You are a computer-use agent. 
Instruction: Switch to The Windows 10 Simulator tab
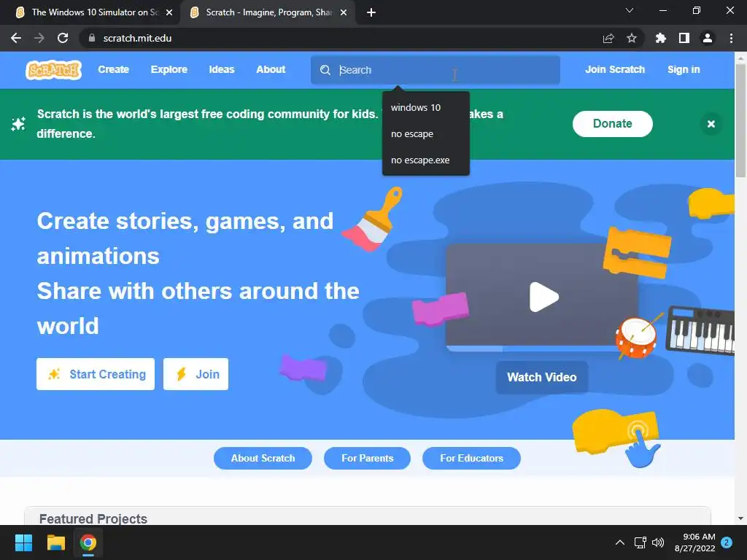(90, 12)
